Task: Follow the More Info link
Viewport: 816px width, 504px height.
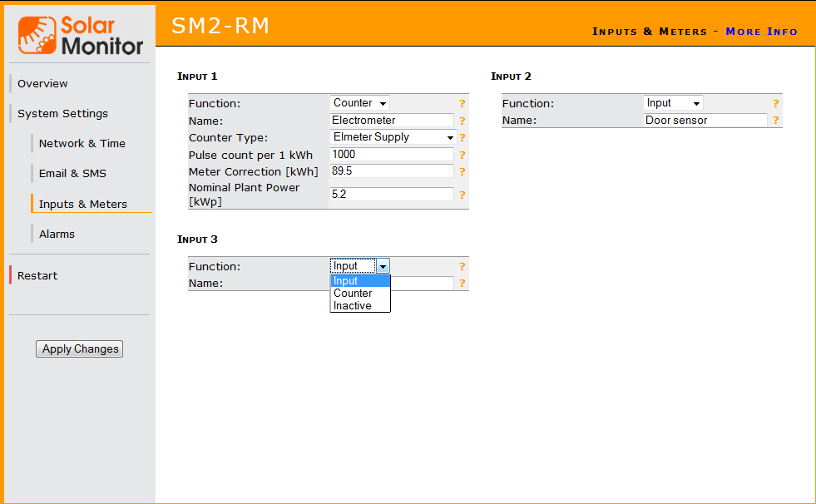Action: tap(761, 32)
